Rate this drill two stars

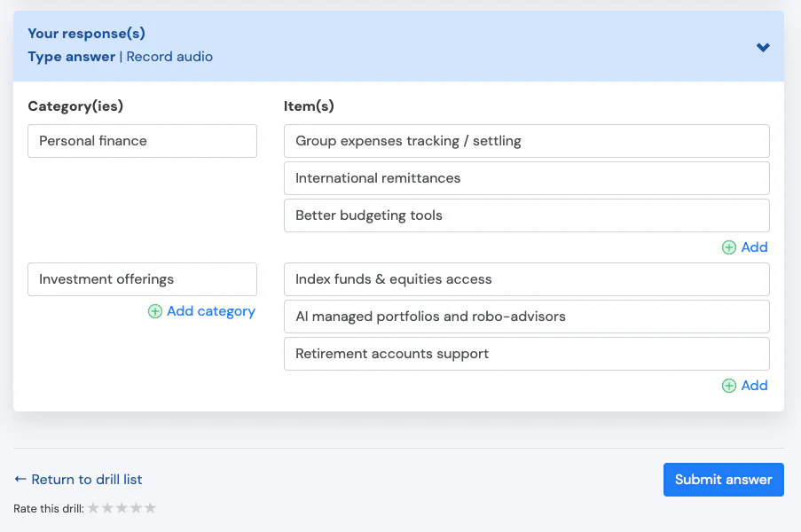click(107, 508)
